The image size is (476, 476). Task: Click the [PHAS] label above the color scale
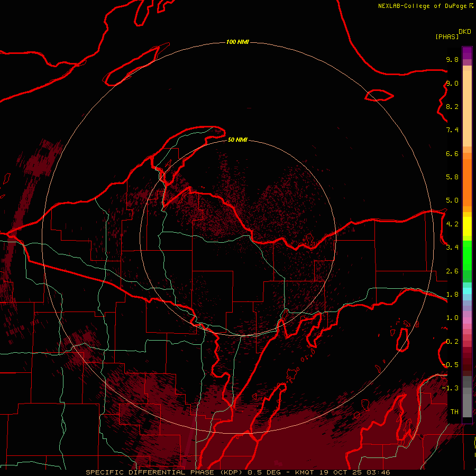[x=447, y=36]
